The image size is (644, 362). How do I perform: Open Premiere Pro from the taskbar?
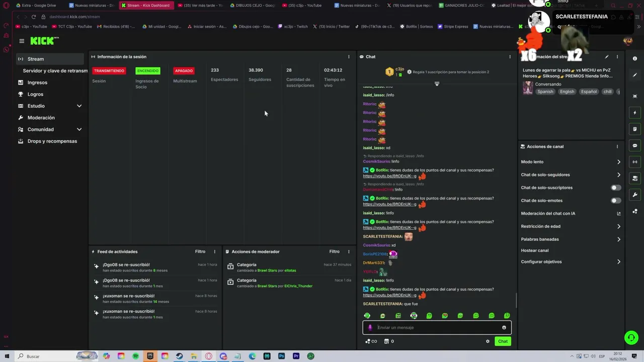(296, 356)
